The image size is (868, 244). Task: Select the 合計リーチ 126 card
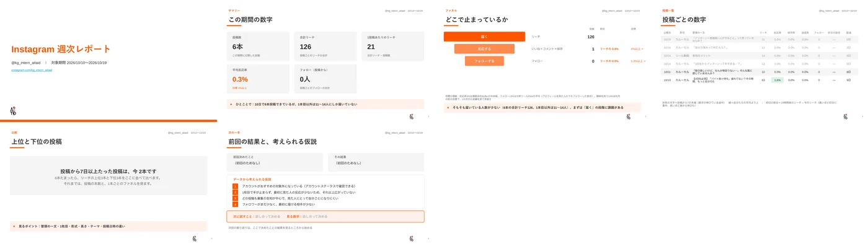coord(326,46)
